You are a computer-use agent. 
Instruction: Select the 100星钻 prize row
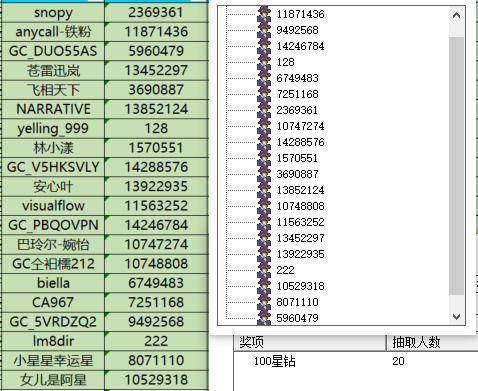click(356, 361)
